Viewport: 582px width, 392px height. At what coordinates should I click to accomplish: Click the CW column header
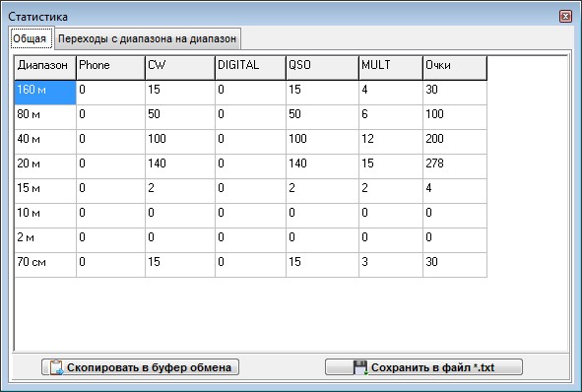(180, 68)
